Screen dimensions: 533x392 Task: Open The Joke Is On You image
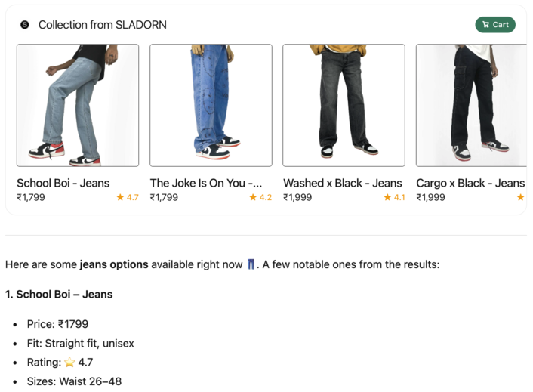click(211, 105)
